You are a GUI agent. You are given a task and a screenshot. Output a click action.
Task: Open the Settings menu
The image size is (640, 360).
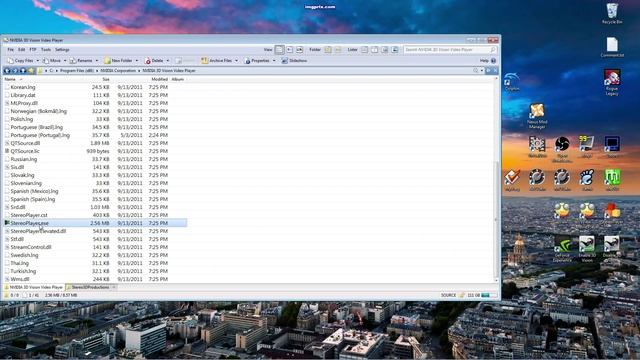click(x=62, y=49)
